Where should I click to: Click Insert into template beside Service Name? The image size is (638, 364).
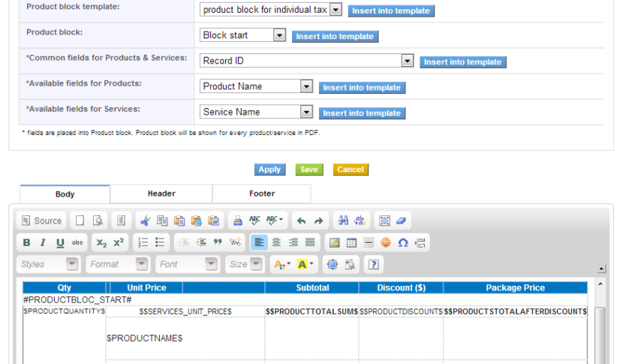coord(362,113)
